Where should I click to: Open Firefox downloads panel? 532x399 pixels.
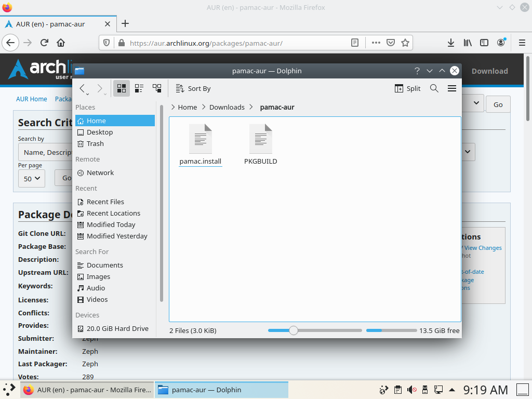[450, 43]
